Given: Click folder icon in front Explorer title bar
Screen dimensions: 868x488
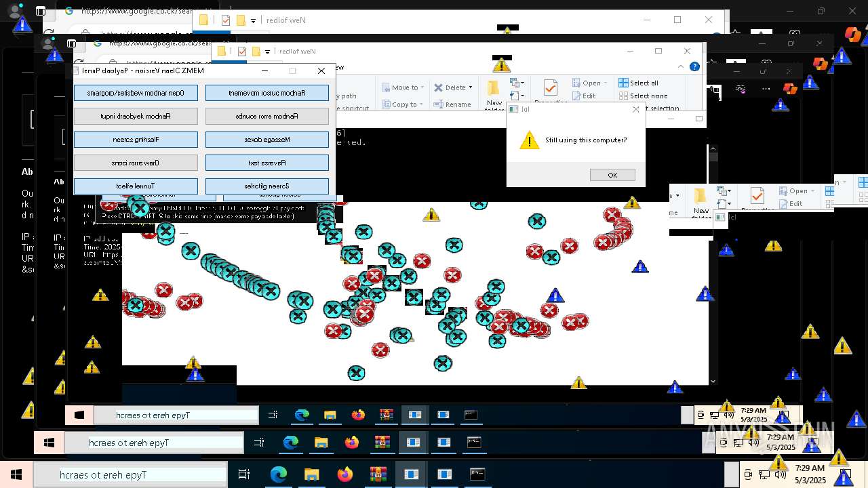Looking at the screenshot, I should tap(221, 51).
